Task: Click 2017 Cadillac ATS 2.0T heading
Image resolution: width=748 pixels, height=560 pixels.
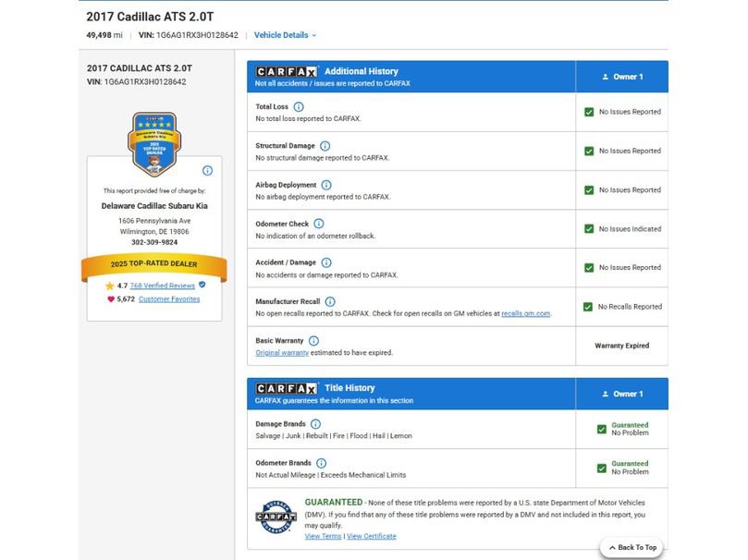Action: coord(150,17)
